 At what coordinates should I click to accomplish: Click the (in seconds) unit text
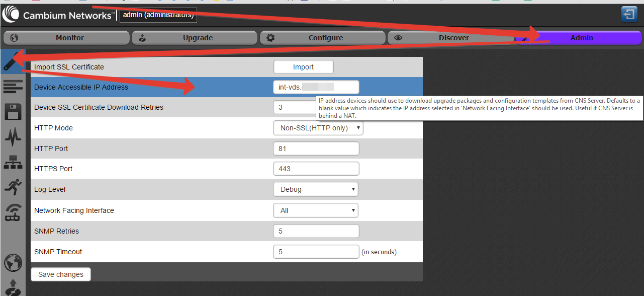379,252
